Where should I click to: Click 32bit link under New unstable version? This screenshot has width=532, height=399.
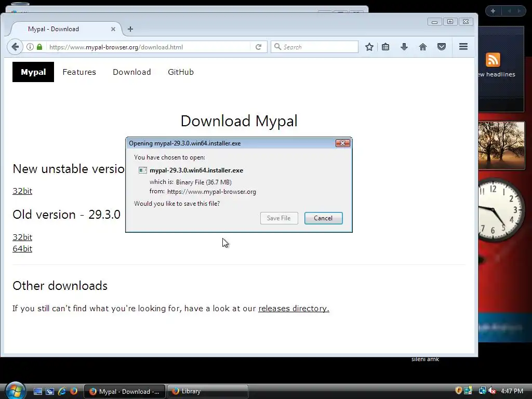pyautogui.click(x=22, y=191)
